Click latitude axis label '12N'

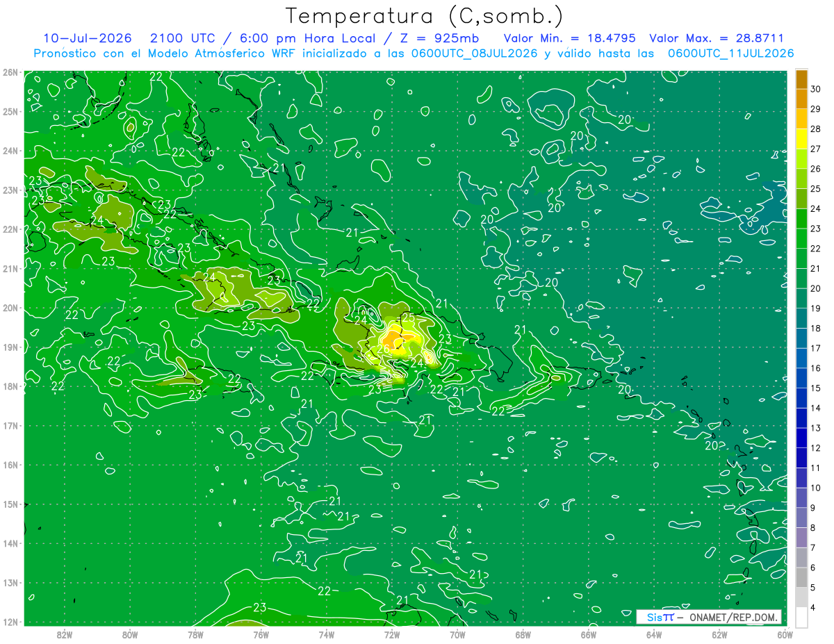[x=10, y=622]
